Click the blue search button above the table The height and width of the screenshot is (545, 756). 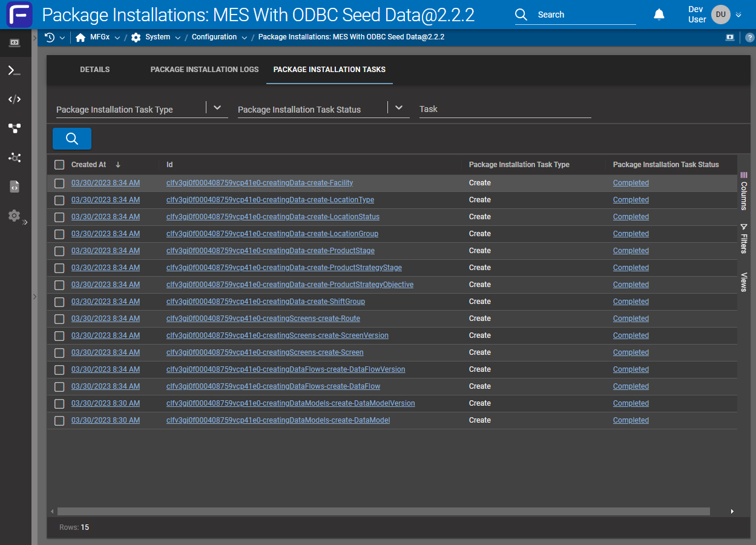tap(72, 139)
